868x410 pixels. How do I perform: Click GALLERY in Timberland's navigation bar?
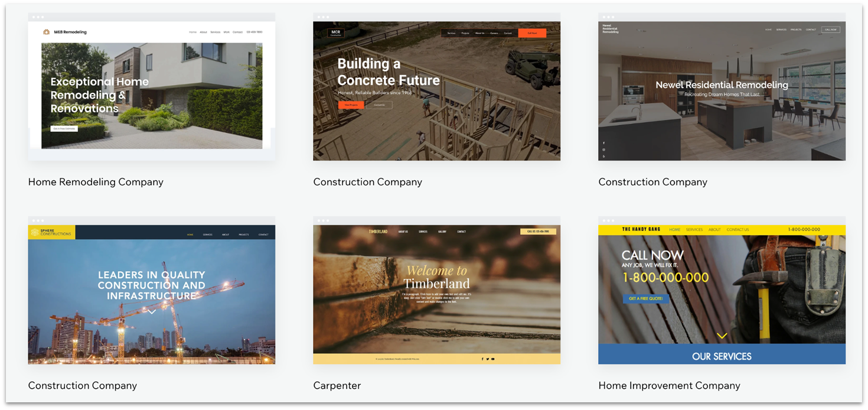(443, 231)
